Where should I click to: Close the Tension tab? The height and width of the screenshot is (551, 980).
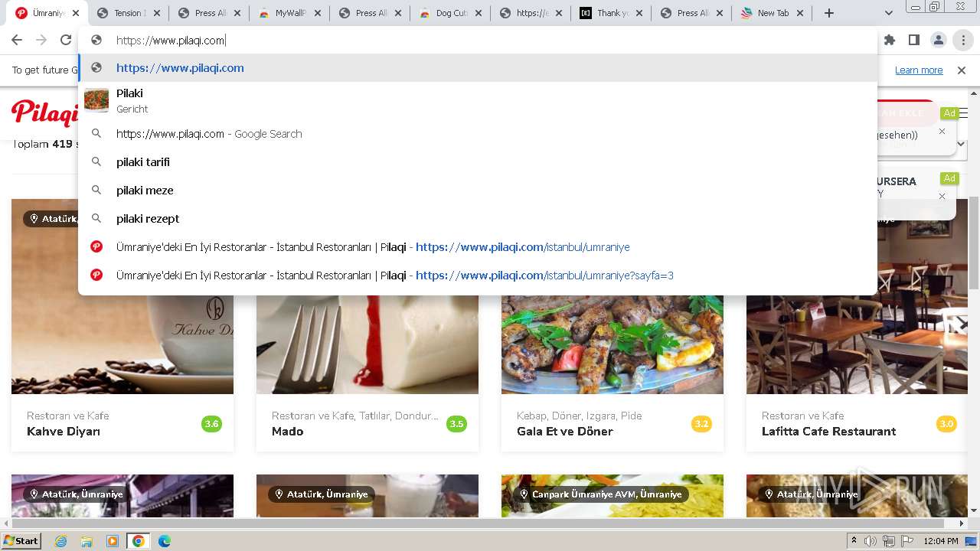tap(156, 13)
